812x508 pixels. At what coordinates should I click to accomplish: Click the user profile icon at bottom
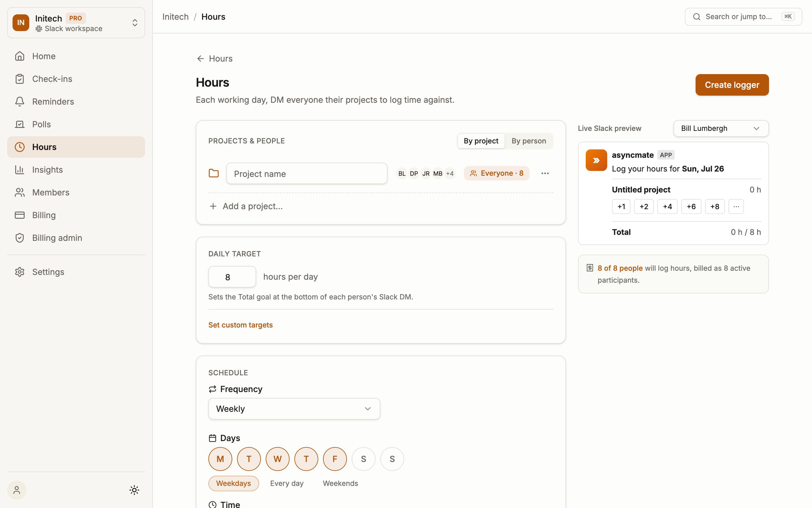tap(17, 490)
